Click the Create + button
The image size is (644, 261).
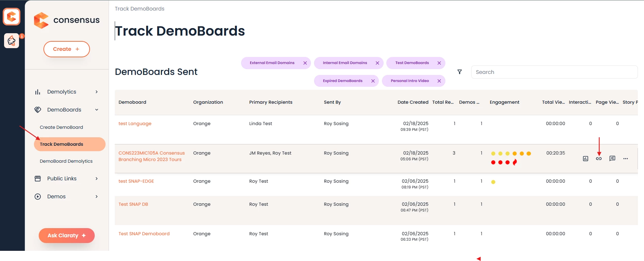tap(67, 49)
